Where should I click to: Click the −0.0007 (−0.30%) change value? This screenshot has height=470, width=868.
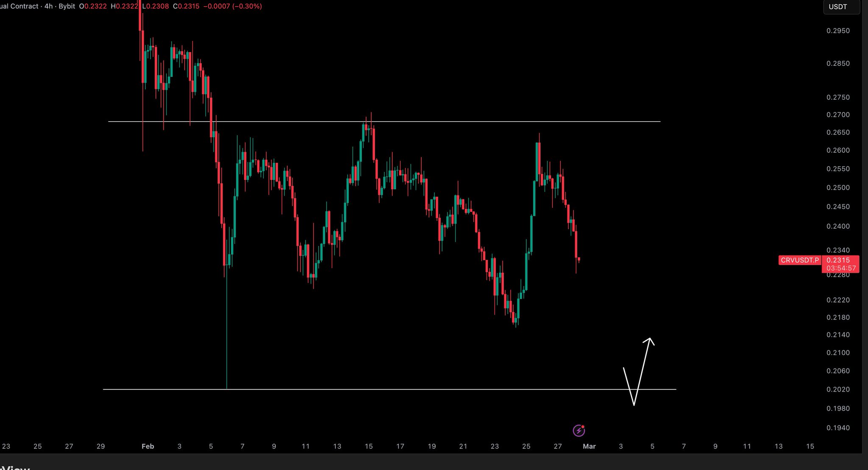[233, 6]
